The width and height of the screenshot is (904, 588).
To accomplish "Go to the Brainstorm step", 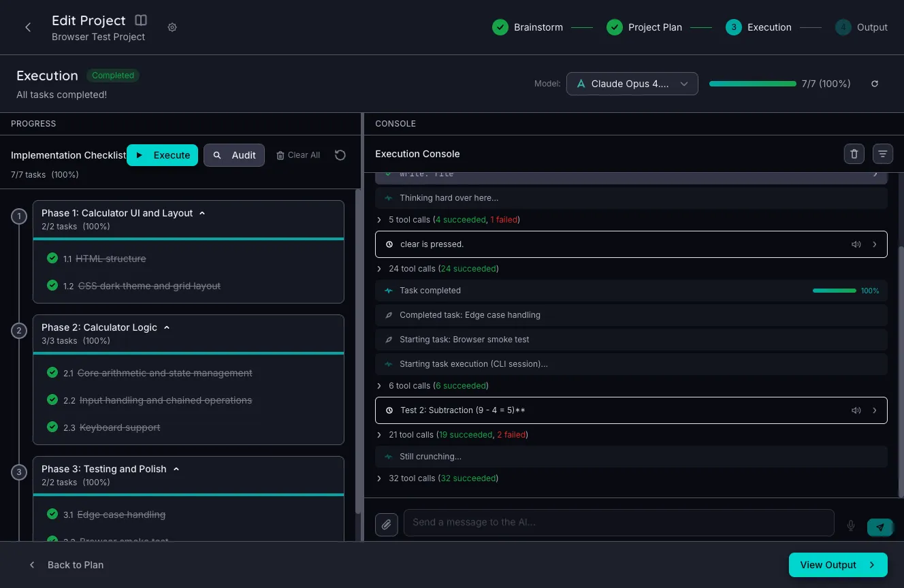I will tap(528, 27).
